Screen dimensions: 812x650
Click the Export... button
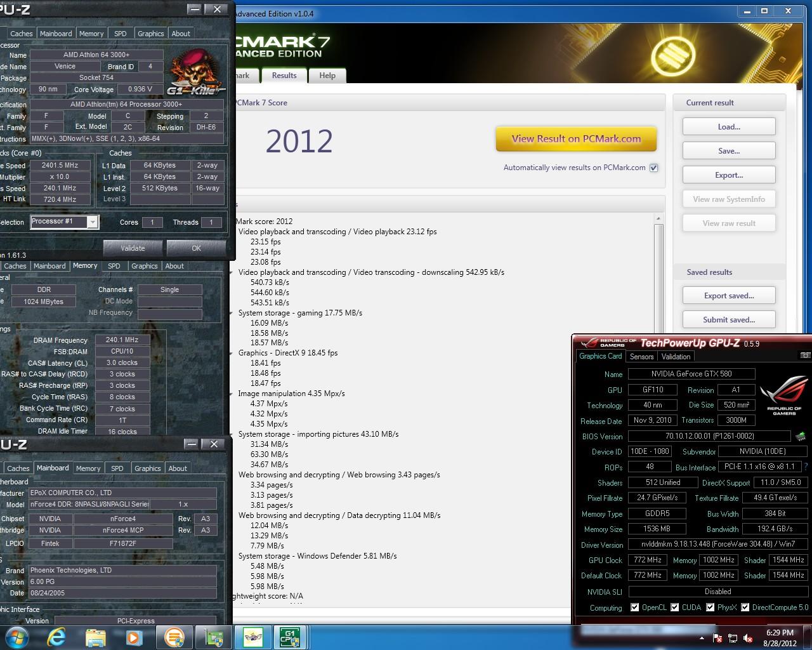pos(729,175)
